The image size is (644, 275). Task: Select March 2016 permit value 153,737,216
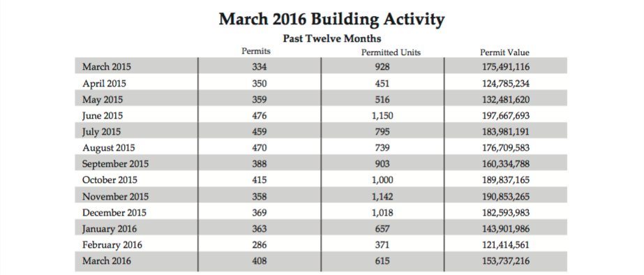(x=506, y=261)
